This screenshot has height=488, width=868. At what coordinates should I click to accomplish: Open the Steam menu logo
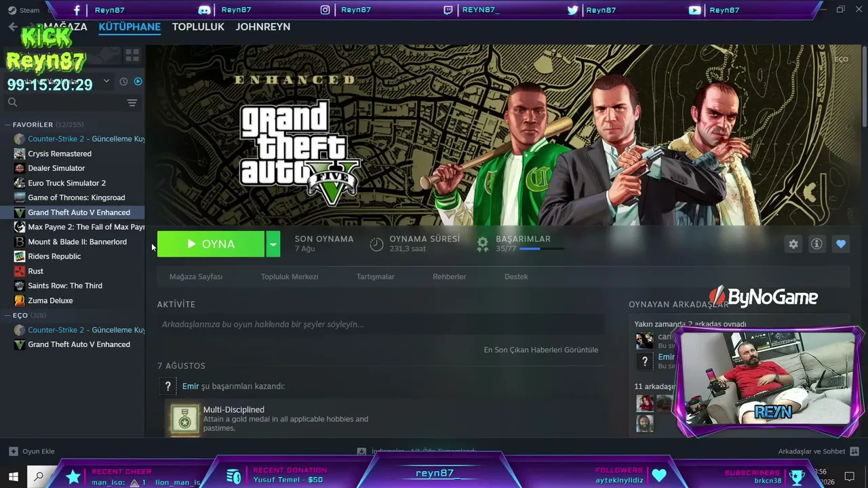(x=12, y=10)
